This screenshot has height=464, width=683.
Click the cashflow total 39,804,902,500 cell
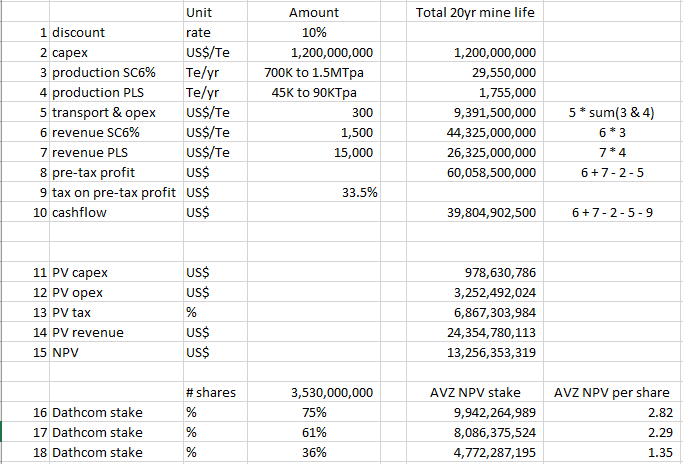pyautogui.click(x=488, y=212)
